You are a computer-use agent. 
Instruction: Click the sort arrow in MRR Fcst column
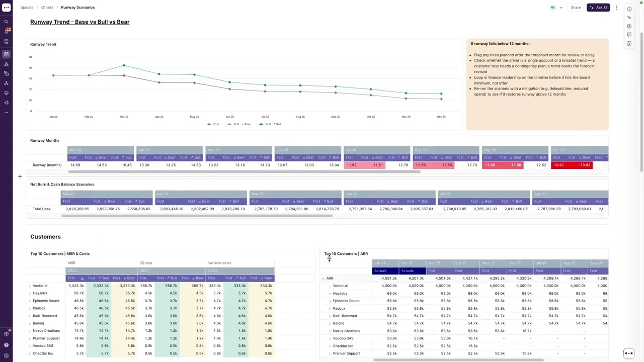[x=82, y=278]
